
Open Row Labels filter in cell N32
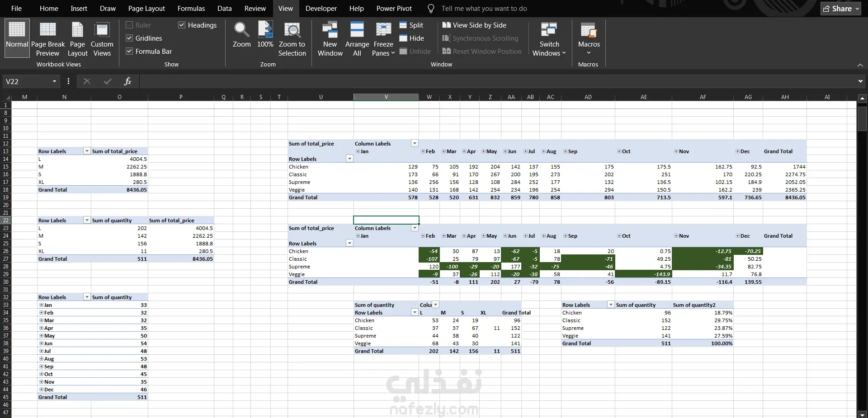tap(87, 297)
